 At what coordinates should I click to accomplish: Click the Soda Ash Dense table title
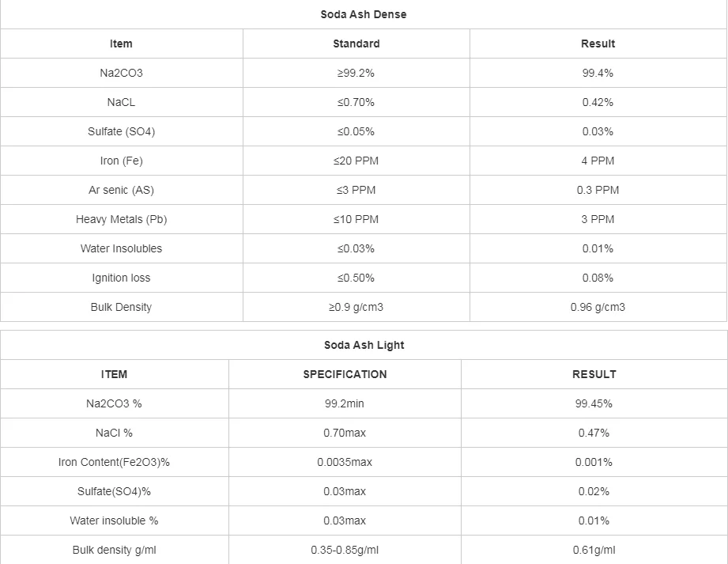364,14
